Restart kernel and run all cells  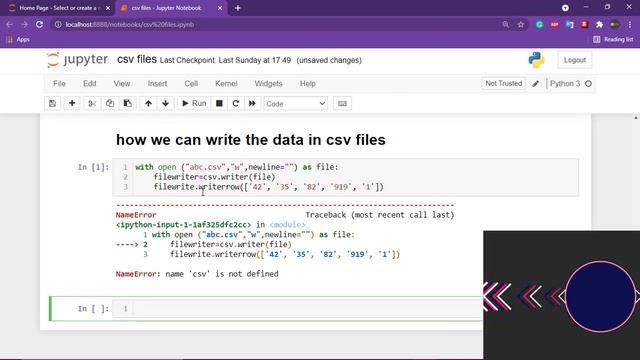coord(252,103)
